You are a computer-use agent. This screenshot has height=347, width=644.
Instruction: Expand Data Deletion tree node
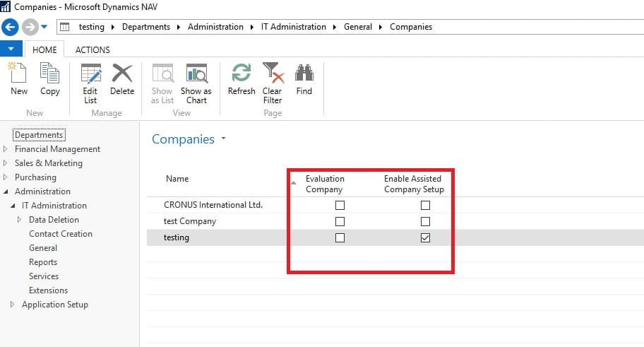[19, 220]
